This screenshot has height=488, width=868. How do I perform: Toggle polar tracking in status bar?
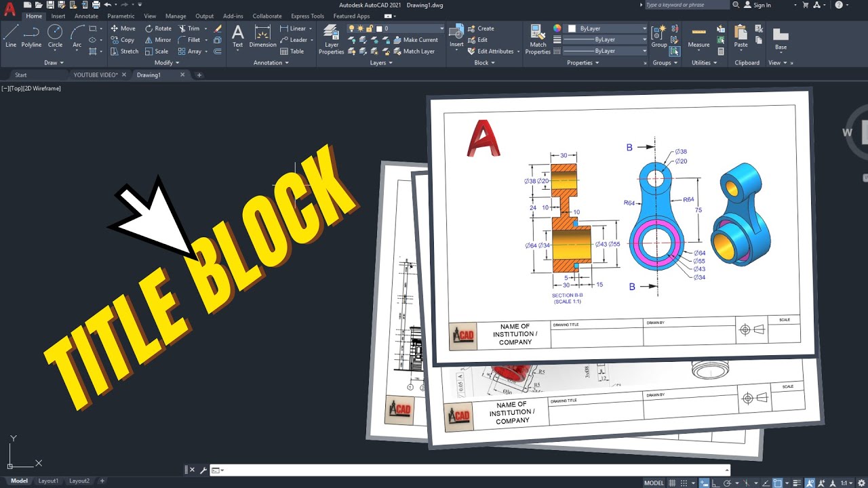tap(727, 483)
